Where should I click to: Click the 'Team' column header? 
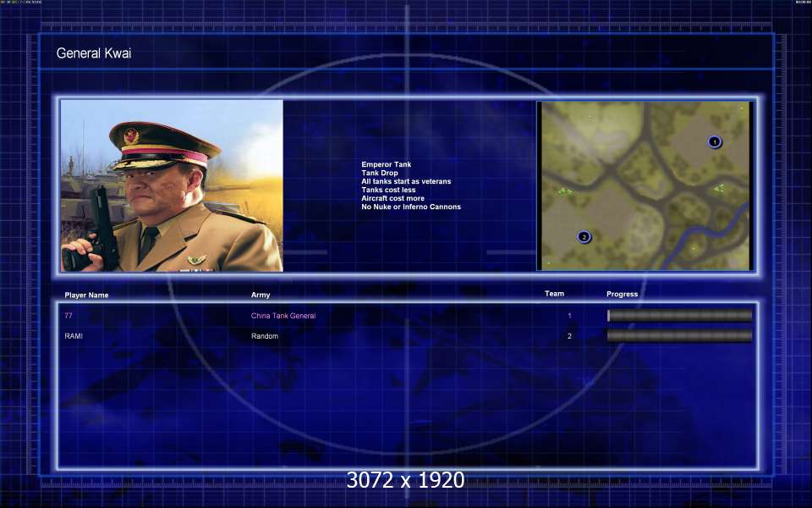click(554, 294)
